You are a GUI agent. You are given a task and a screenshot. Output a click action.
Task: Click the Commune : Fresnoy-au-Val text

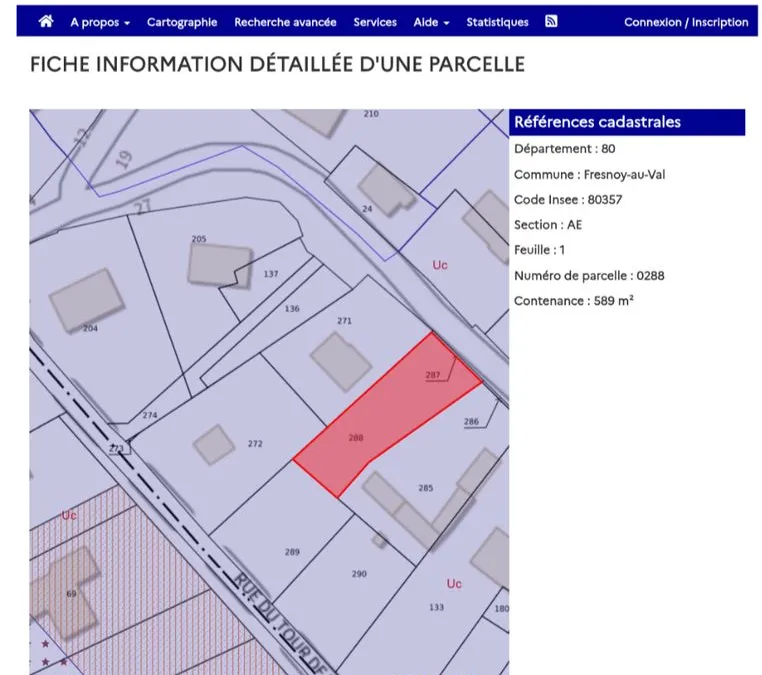pyautogui.click(x=589, y=174)
